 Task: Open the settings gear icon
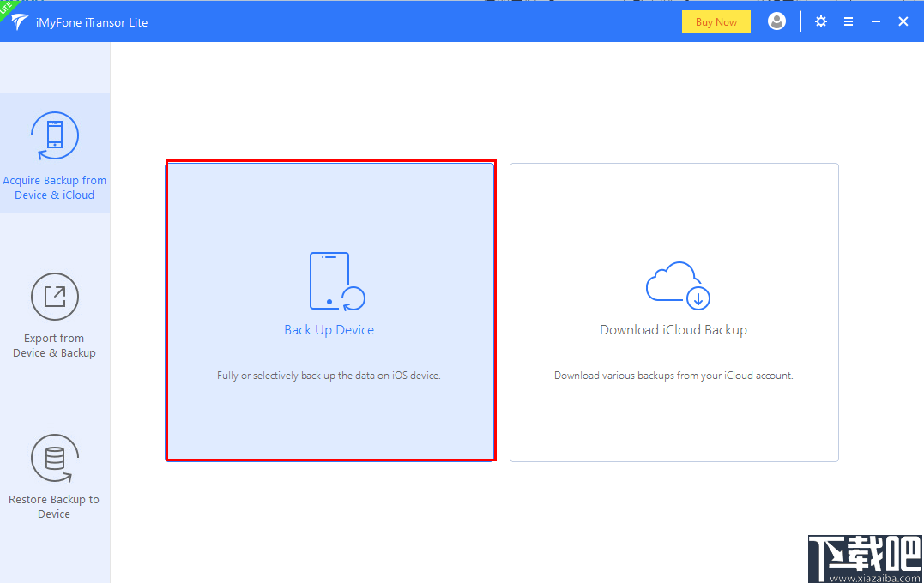[820, 21]
